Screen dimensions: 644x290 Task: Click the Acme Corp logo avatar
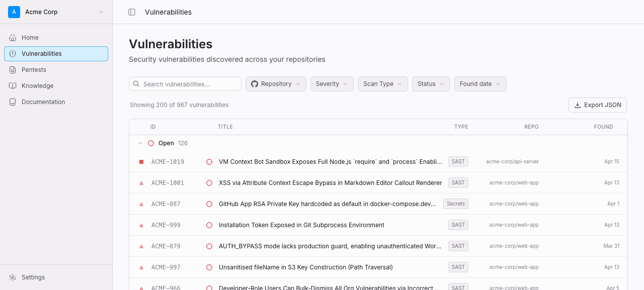click(14, 12)
